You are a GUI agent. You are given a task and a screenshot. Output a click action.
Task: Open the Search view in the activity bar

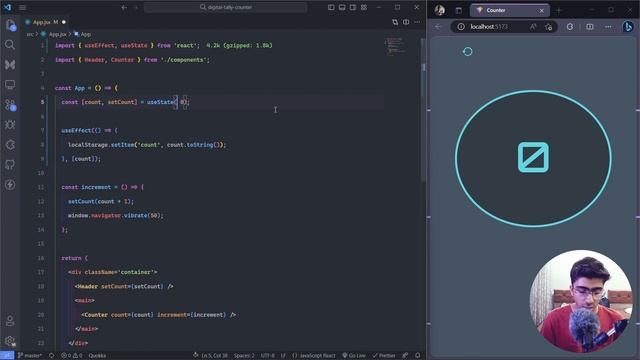pyautogui.click(x=10, y=44)
